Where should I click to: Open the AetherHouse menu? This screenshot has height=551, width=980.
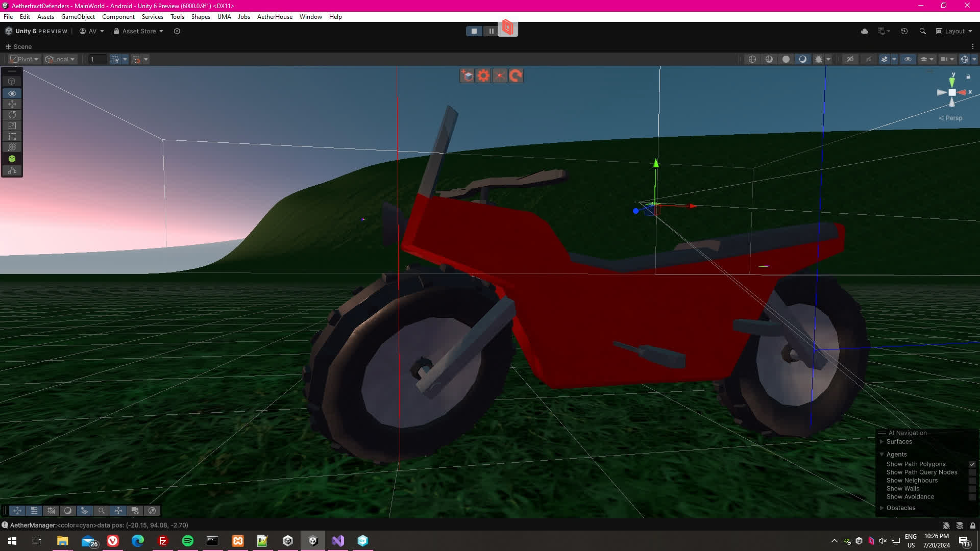click(275, 17)
